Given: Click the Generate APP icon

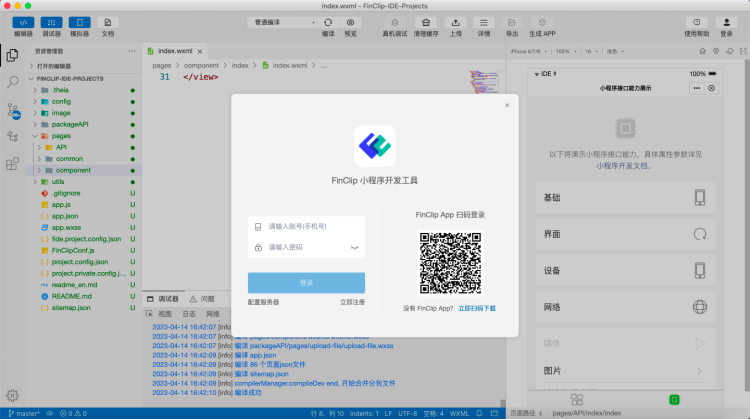Looking at the screenshot, I should (x=542, y=22).
